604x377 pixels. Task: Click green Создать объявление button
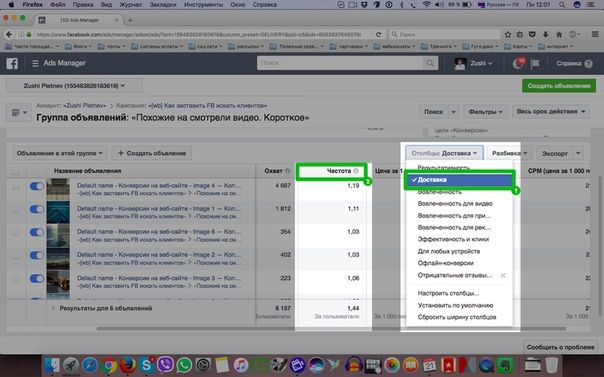[x=559, y=85]
